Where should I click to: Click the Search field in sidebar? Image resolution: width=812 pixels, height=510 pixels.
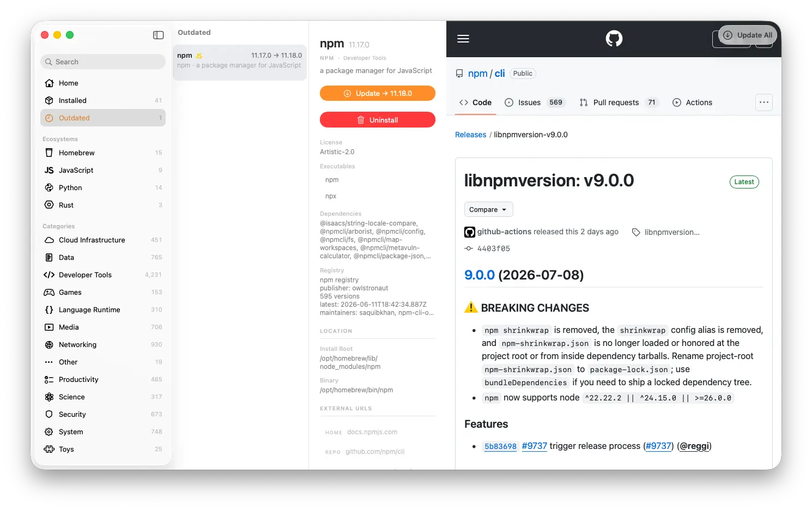[x=103, y=62]
